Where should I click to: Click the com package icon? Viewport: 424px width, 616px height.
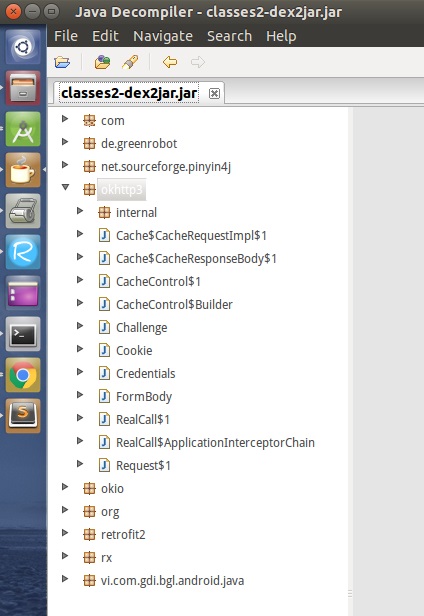click(x=90, y=121)
